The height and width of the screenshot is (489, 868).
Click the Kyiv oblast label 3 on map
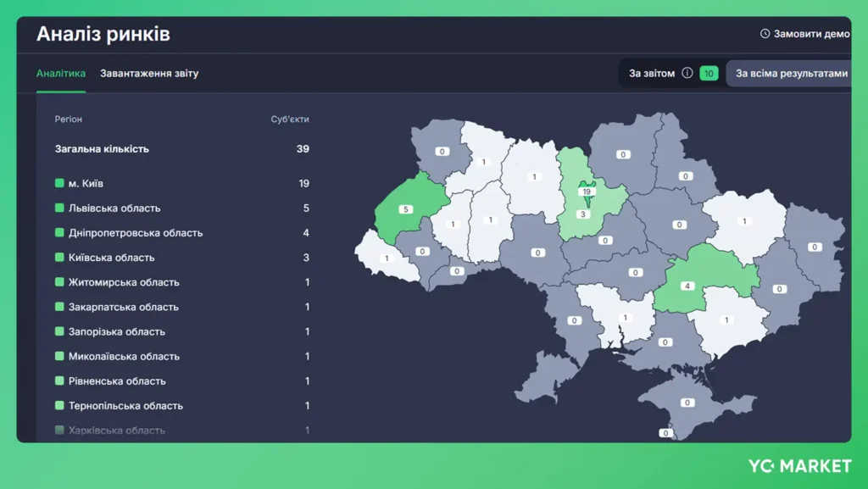point(583,214)
